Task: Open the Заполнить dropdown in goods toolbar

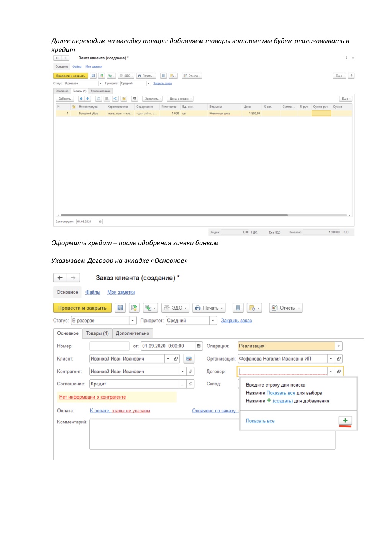Action: pyautogui.click(x=153, y=99)
